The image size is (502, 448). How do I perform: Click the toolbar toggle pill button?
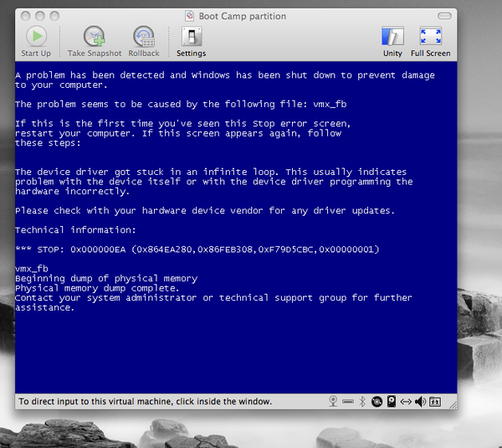(444, 16)
